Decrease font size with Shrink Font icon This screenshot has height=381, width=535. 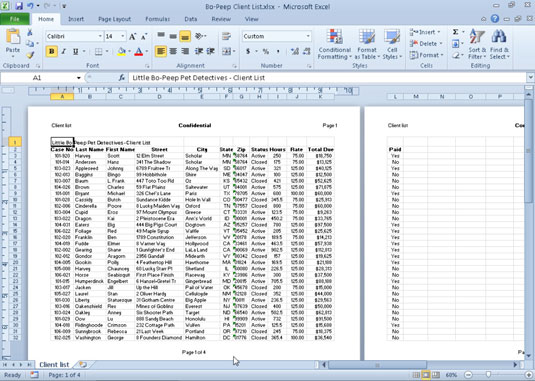[144, 36]
